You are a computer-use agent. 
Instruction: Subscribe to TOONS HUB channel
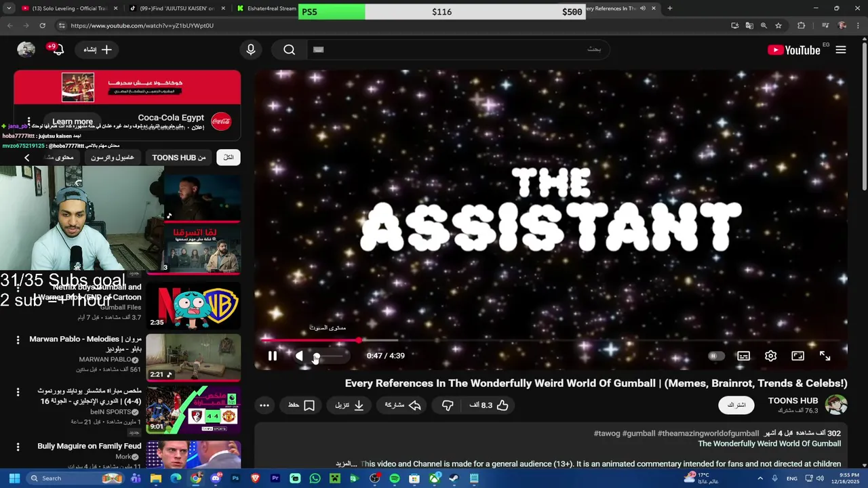(x=736, y=405)
